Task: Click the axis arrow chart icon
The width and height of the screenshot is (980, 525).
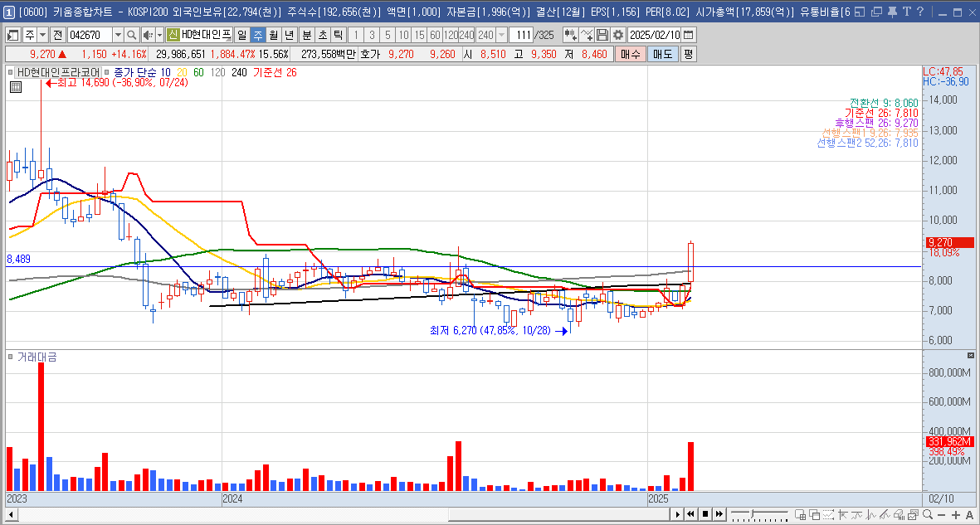Action: 842,514
